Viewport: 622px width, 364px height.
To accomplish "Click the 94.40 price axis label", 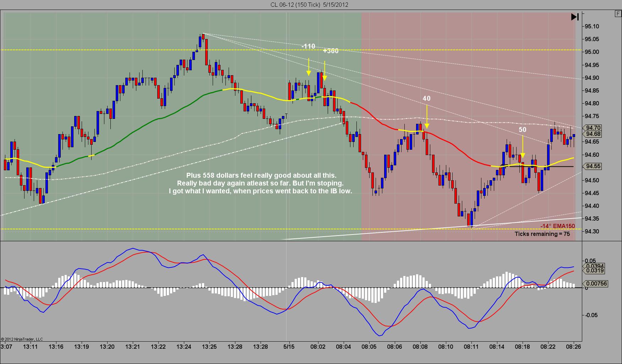I will [x=591, y=206].
